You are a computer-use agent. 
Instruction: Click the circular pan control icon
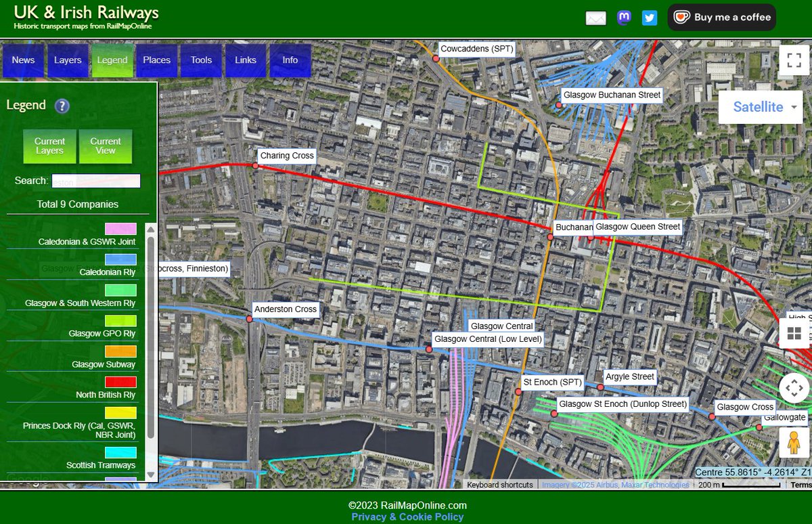794,388
